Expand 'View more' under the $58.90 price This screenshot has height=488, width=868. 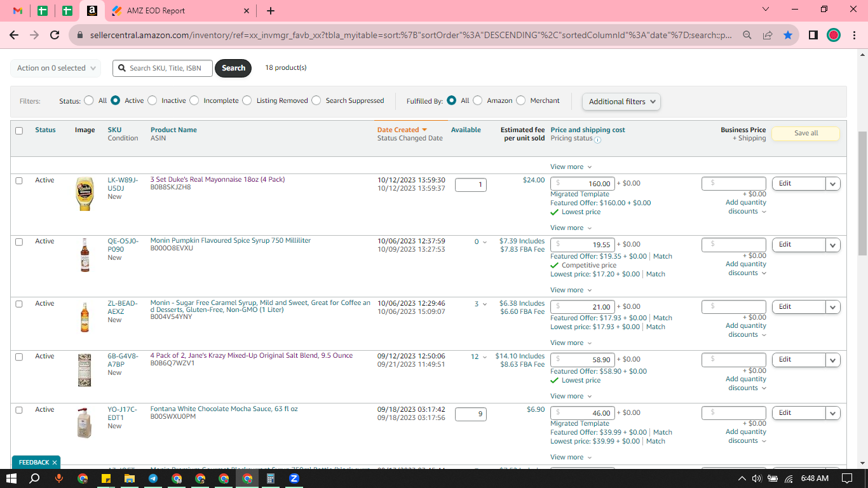click(x=571, y=396)
